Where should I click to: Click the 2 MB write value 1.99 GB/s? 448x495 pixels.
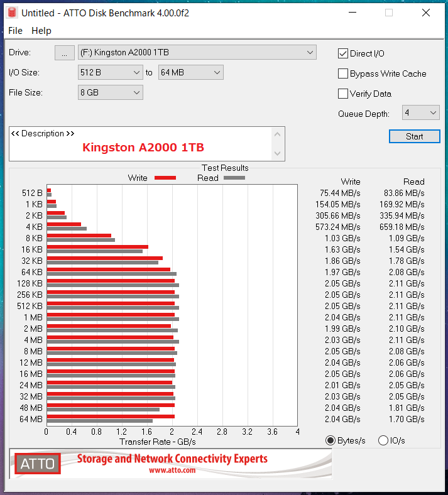point(342,329)
